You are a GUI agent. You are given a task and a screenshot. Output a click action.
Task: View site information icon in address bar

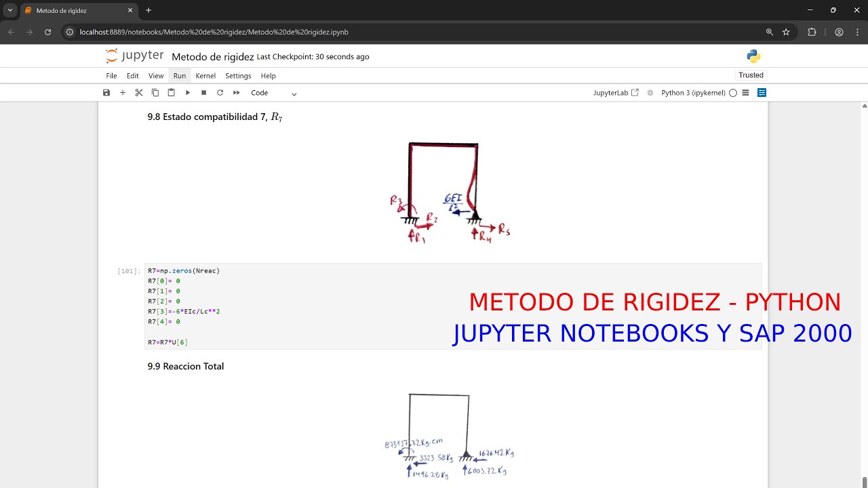70,32
